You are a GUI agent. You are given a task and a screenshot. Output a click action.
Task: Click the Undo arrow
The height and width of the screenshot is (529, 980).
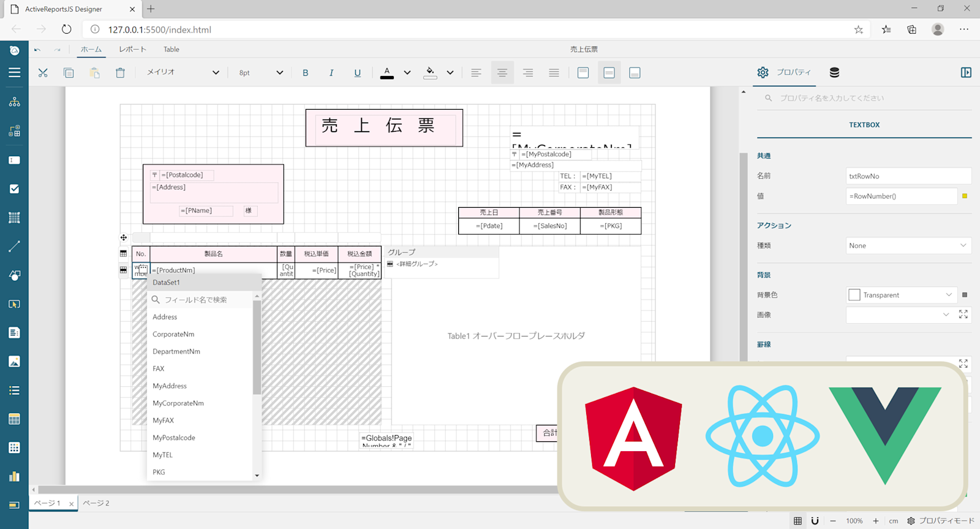pyautogui.click(x=37, y=50)
